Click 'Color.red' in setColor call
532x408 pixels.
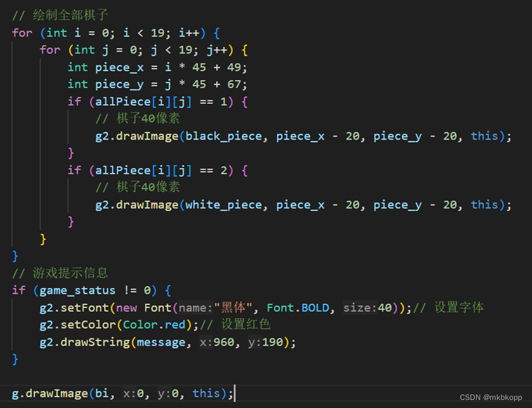pyautogui.click(x=154, y=325)
